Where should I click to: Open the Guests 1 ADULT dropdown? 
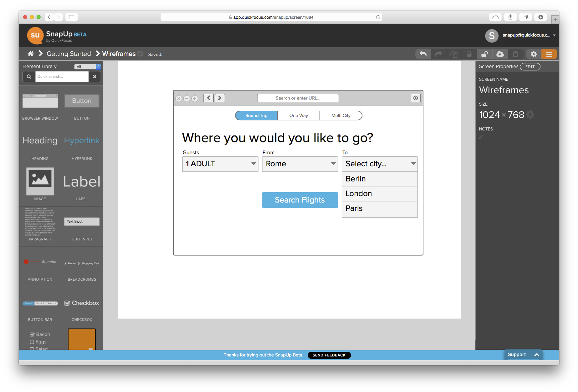(x=220, y=164)
